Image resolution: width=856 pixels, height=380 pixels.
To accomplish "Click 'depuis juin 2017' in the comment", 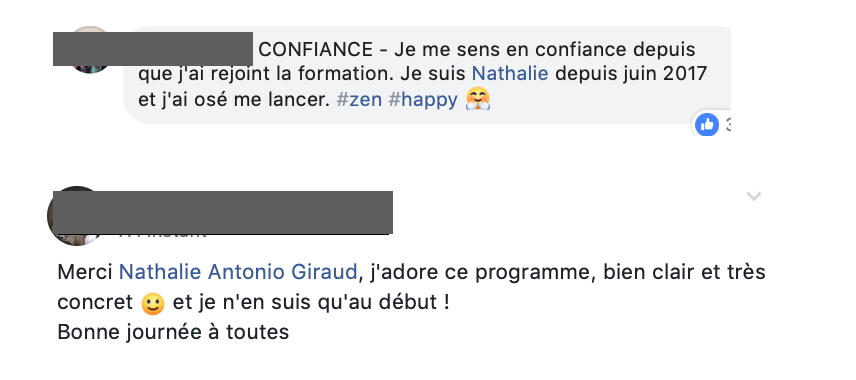I will tap(631, 74).
